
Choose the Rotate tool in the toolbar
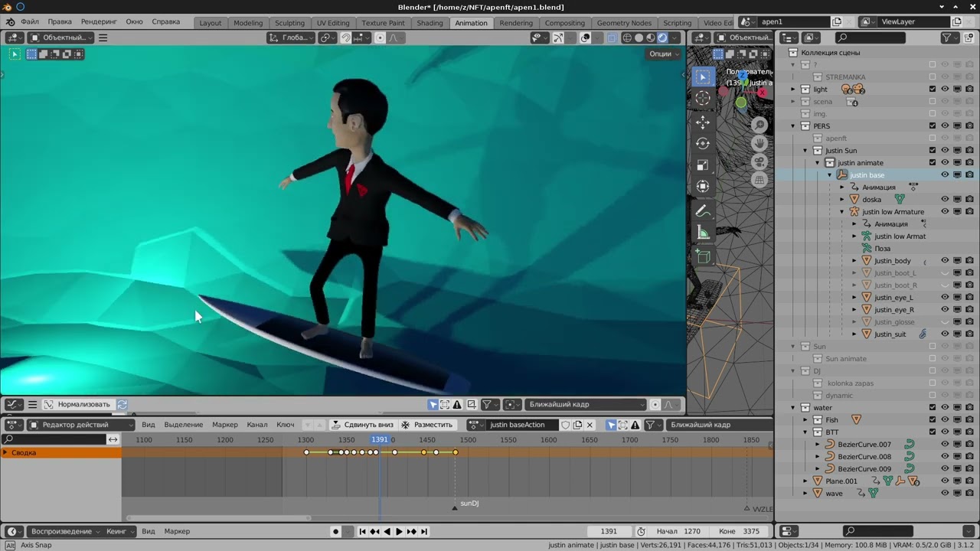coord(703,144)
